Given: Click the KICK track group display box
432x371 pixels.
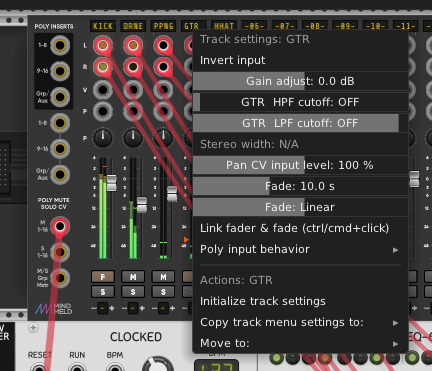Looking at the screenshot, I should click(x=103, y=308).
